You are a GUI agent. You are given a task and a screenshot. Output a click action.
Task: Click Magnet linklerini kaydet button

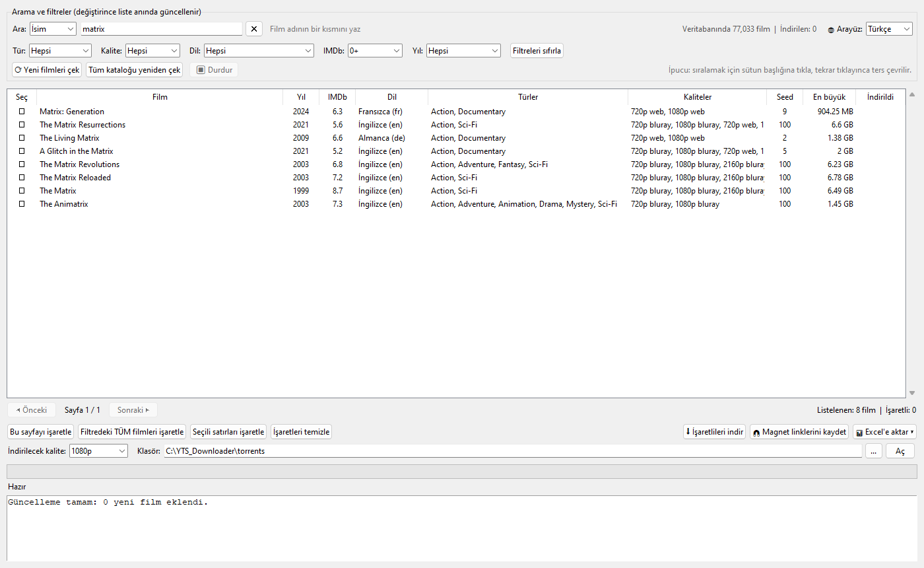[799, 432]
